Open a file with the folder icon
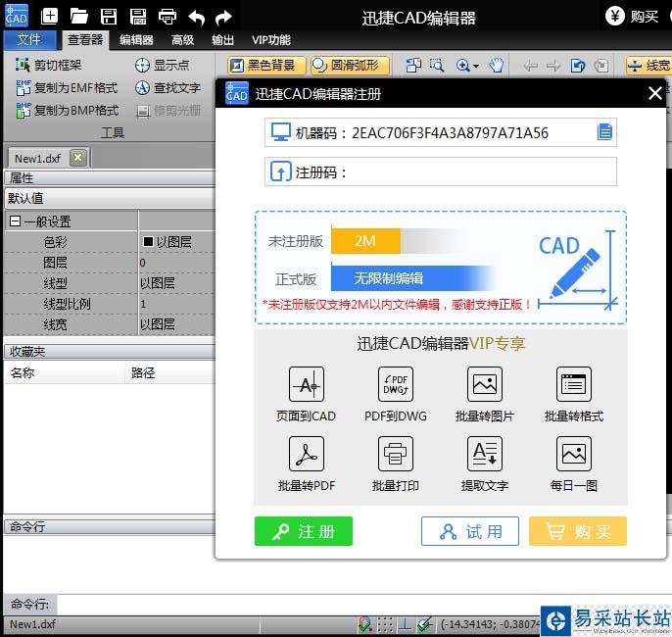This screenshot has height=637, width=672. click(78, 17)
